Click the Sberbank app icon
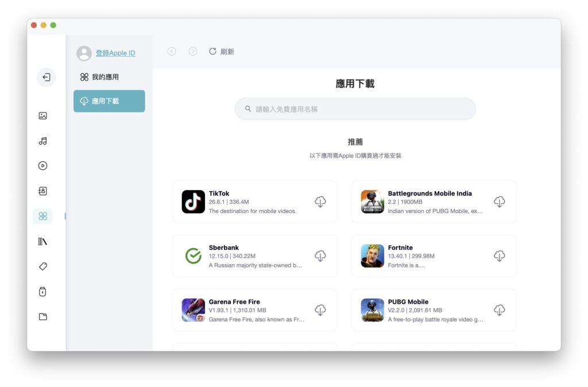Image resolution: width=588 pixels, height=387 pixels. point(194,256)
